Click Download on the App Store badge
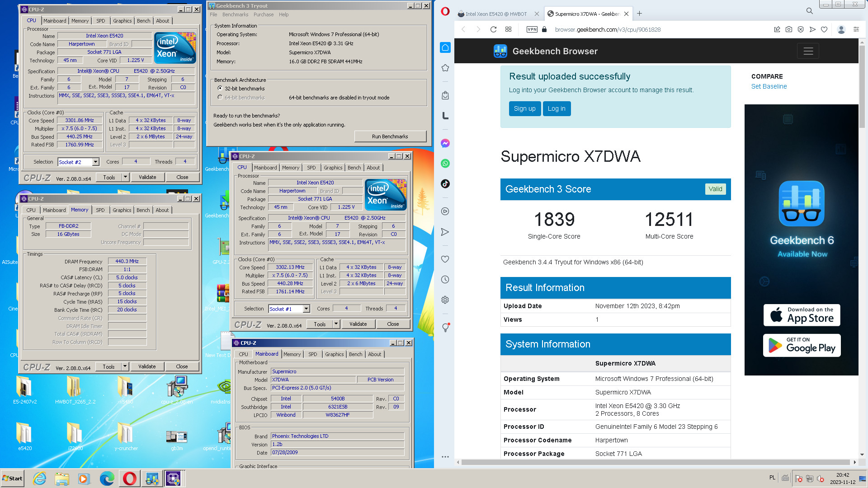The height and width of the screenshot is (488, 868). pos(802,315)
